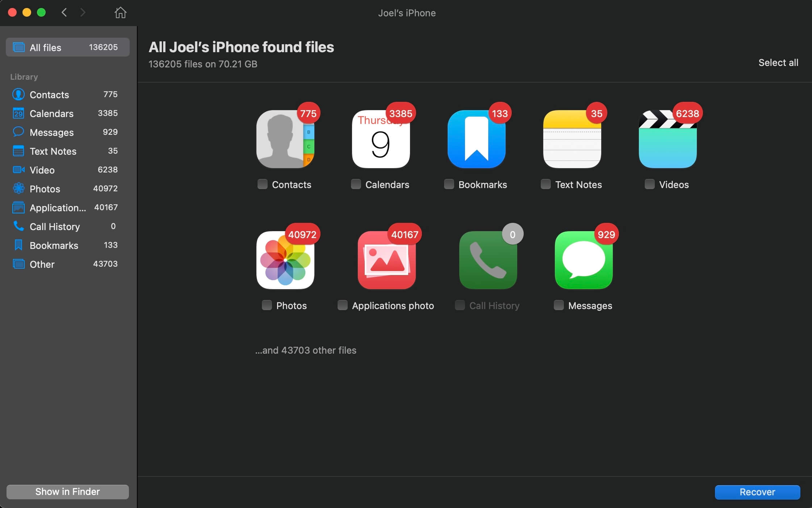Select the Call History row showing 0

point(68,226)
